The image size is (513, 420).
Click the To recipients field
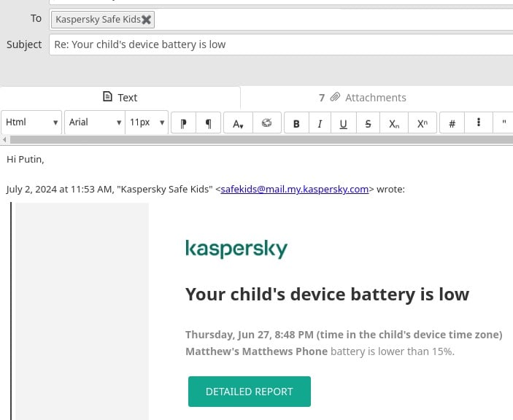click(x=282, y=20)
